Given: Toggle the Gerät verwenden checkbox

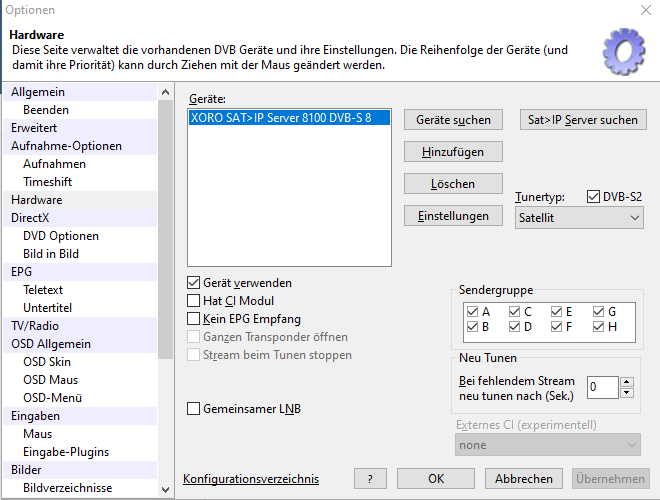Looking at the screenshot, I should coord(194,283).
